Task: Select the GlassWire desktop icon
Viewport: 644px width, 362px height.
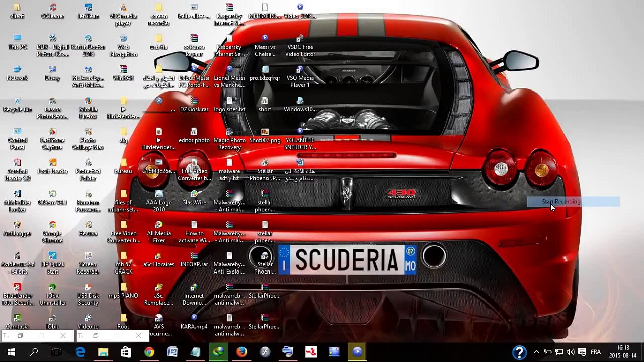Action: pos(194,198)
